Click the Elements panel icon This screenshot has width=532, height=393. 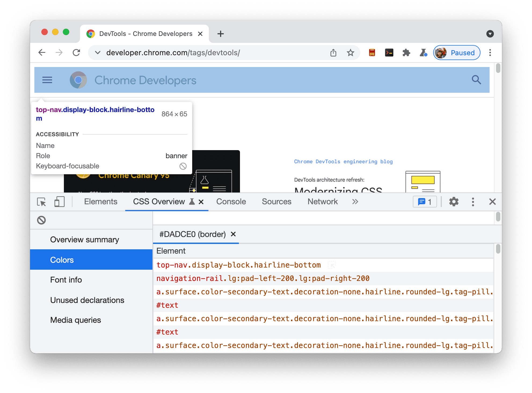pos(101,201)
